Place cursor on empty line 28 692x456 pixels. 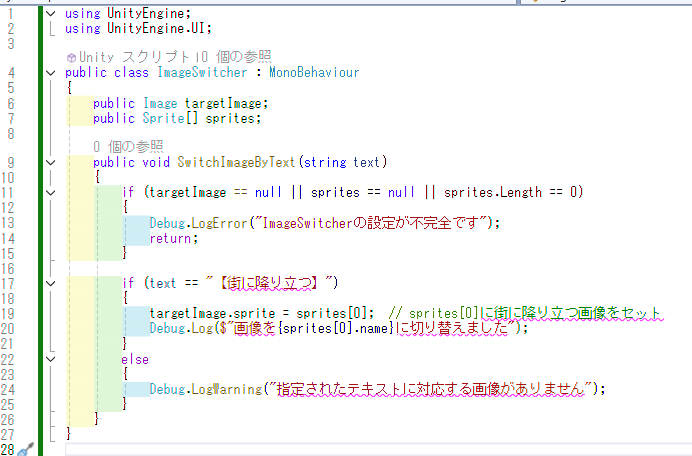[378, 449]
